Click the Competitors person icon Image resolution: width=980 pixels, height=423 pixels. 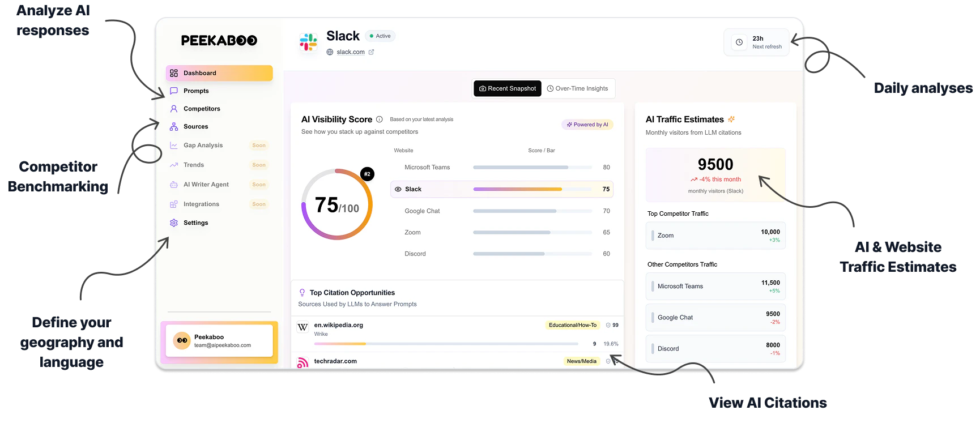click(174, 109)
